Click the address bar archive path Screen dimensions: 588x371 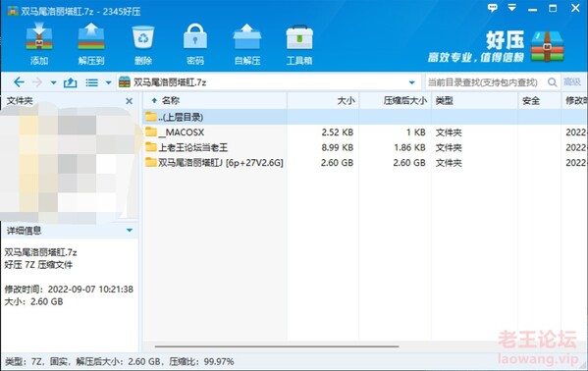point(170,82)
